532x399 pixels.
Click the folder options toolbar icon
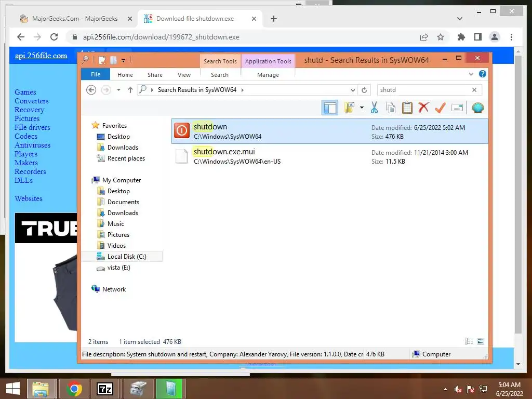(x=349, y=108)
